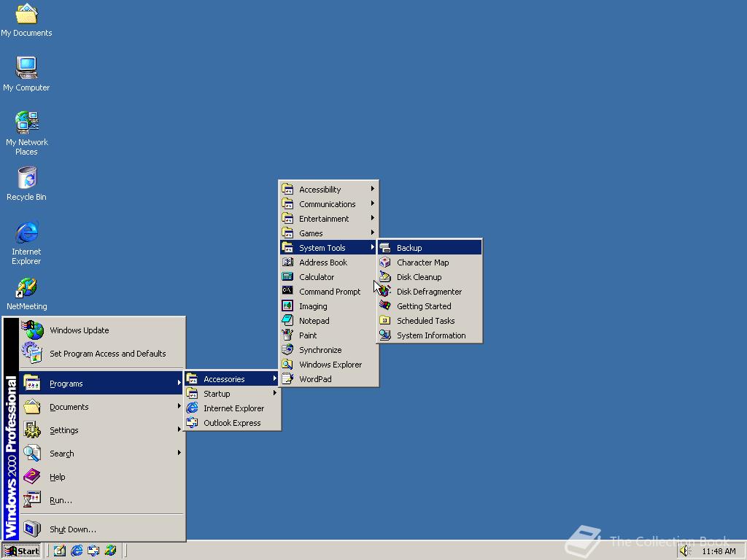Click the Start button
This screenshot has height=560, width=747.
pos(22,551)
